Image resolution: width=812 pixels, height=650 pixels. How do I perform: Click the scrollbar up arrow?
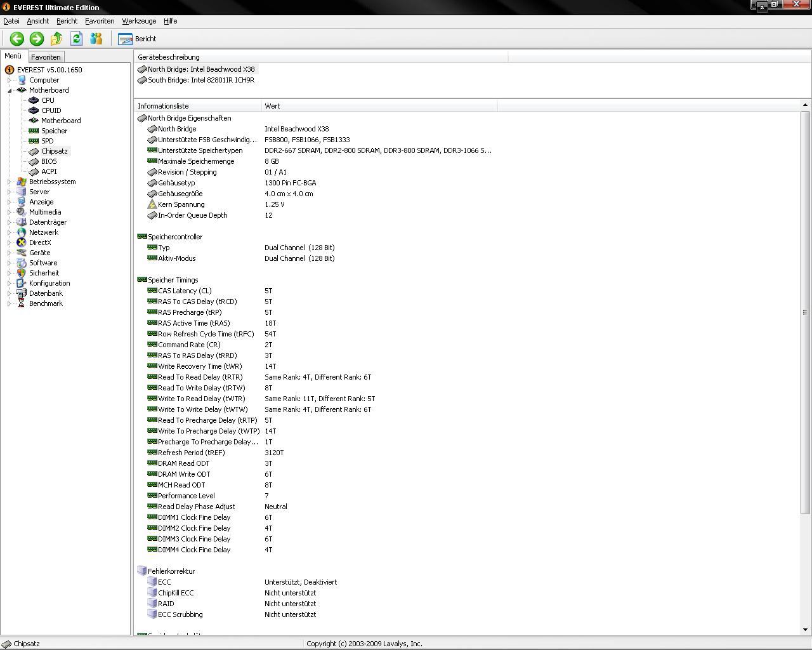tap(805, 105)
